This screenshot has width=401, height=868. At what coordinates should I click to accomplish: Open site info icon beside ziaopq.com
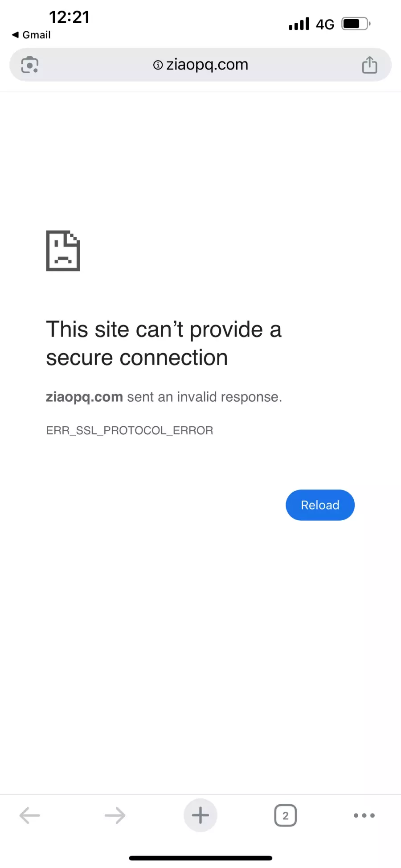(x=158, y=65)
